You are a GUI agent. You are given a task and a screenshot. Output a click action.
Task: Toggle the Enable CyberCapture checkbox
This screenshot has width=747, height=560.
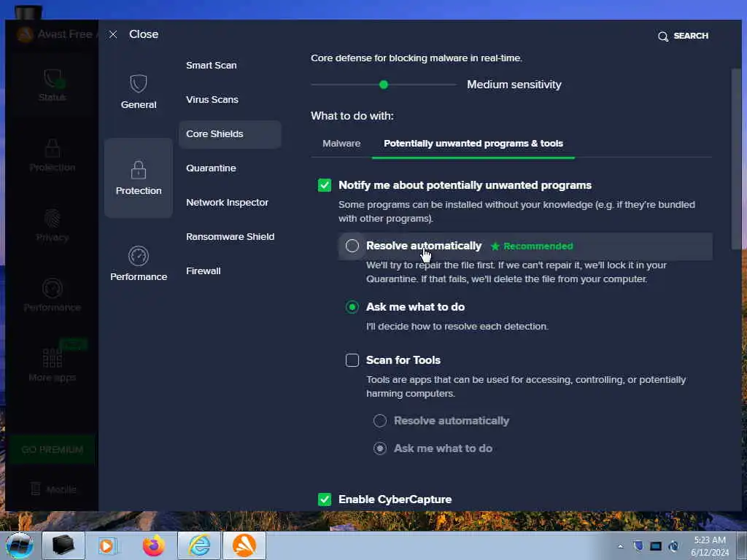(x=325, y=499)
